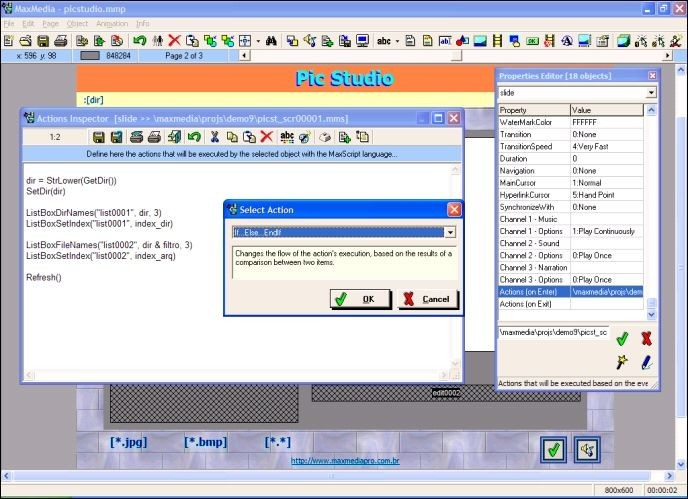The height and width of the screenshot is (499, 688).
Task: Select the abc text tool in main toolbar
Action: pyautogui.click(x=383, y=41)
